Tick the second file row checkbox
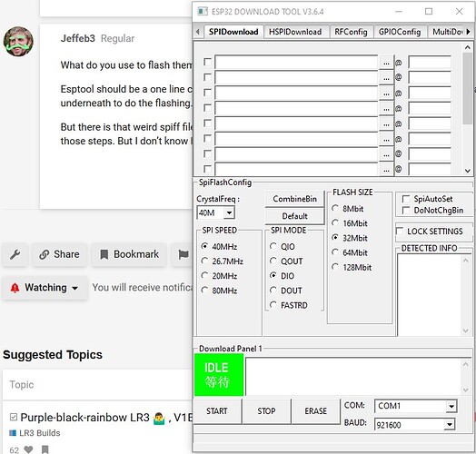Screen dimensions: 476x454 pyautogui.click(x=207, y=77)
